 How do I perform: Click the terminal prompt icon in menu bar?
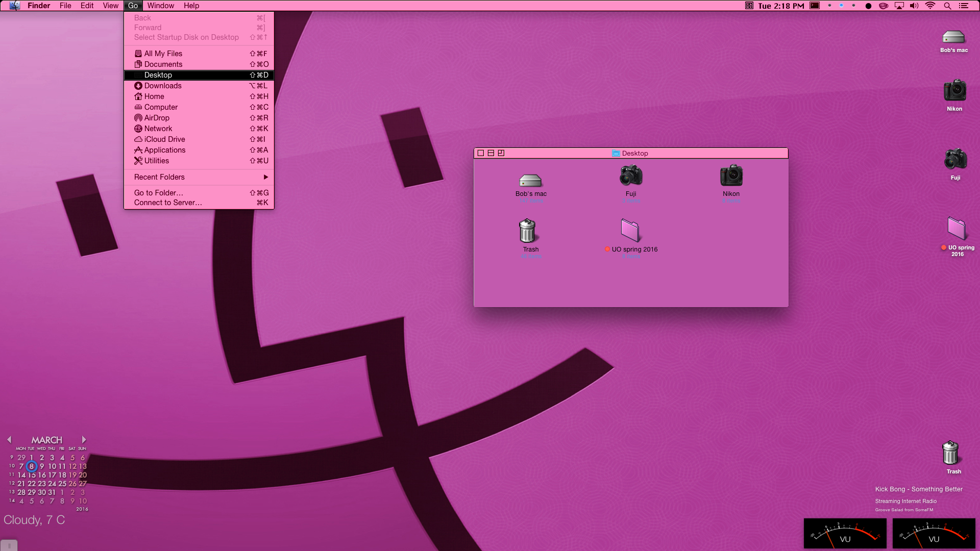tap(815, 6)
